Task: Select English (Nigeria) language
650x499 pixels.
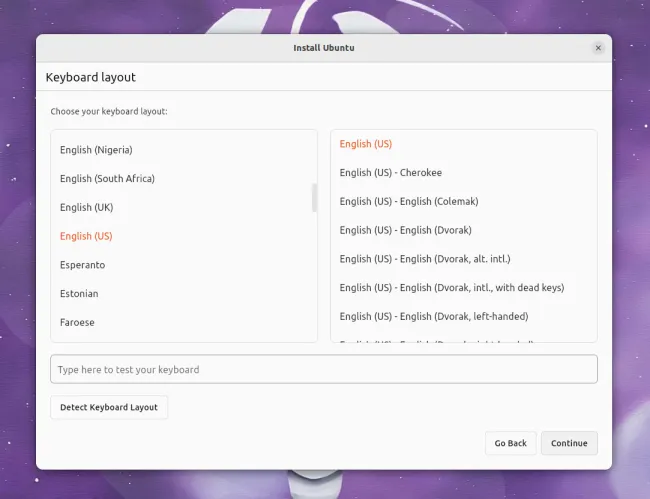Action: pyautogui.click(x=184, y=150)
